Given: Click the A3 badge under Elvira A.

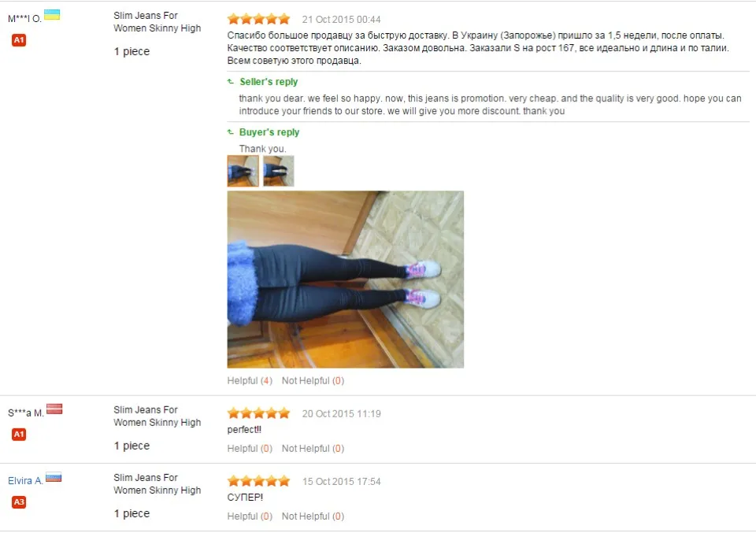Looking at the screenshot, I should point(19,502).
